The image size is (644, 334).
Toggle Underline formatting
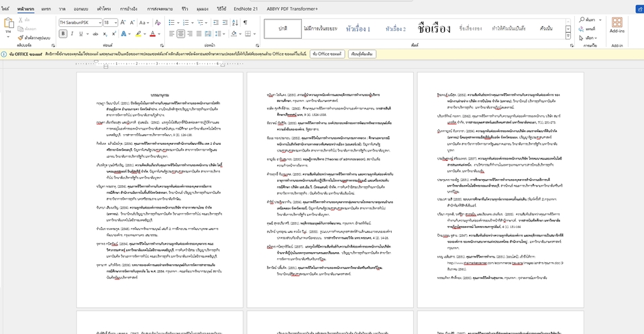pos(80,34)
